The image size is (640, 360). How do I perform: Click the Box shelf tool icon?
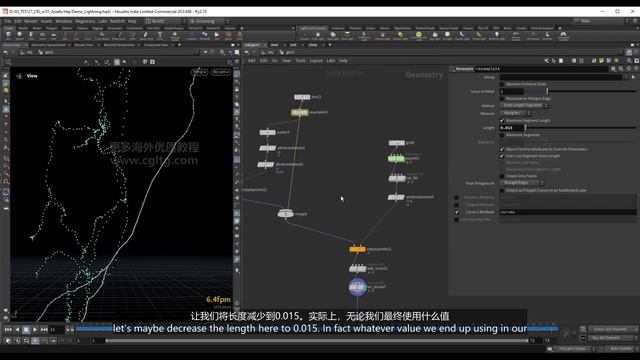tap(8, 36)
